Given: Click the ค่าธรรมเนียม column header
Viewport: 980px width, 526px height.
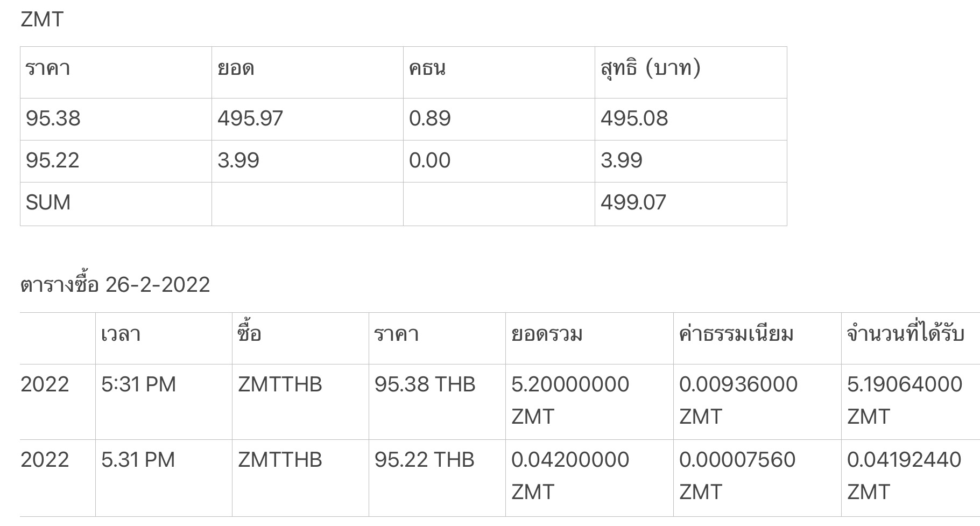Looking at the screenshot, I should point(757,338).
